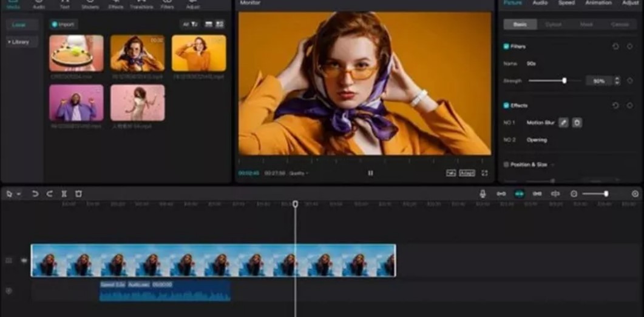Reset the Filters section with its undo icon
Screen dimensions: 644x317
[615, 47]
